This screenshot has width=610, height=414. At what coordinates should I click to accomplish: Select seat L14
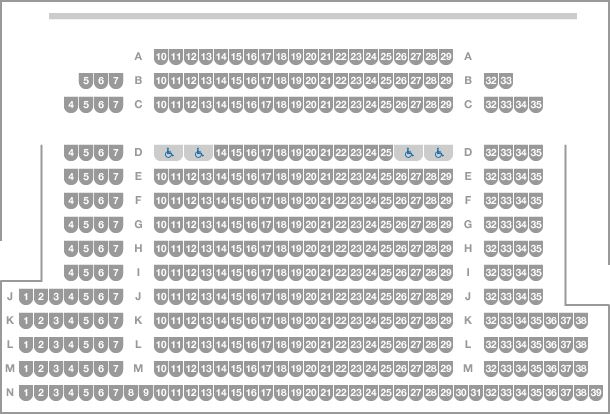pyautogui.click(x=221, y=345)
